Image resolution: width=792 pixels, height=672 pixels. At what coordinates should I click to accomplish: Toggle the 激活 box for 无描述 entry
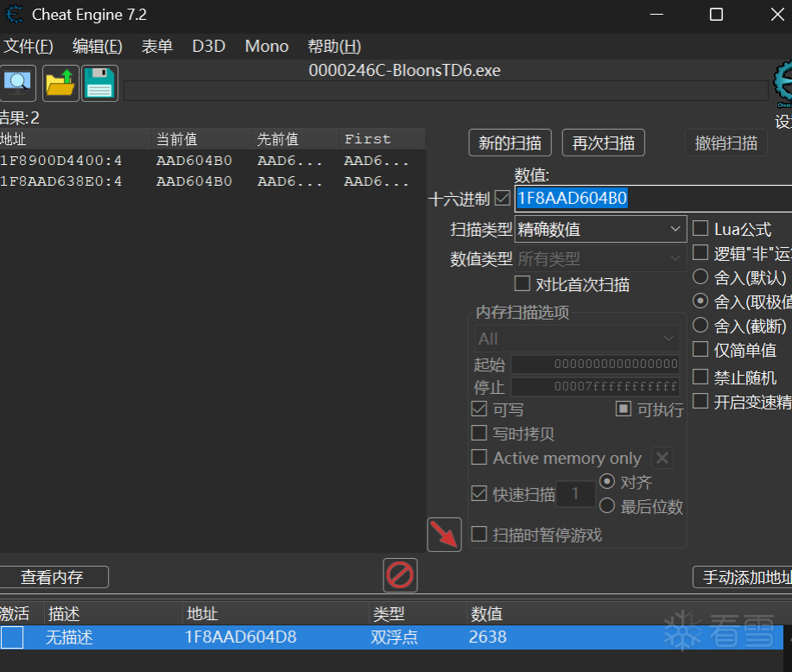(12, 637)
